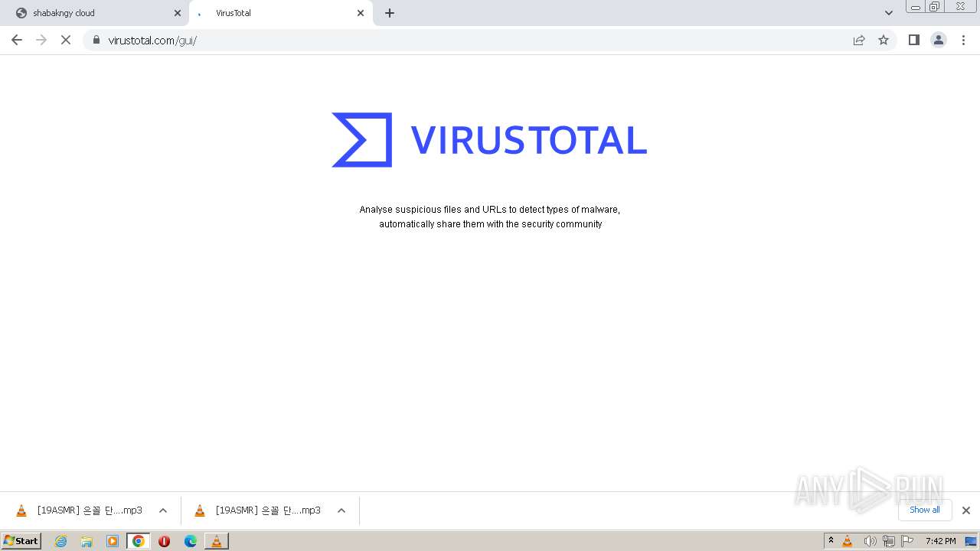This screenshot has width=980, height=551.
Task: Bookmark this tab with star icon
Action: (x=884, y=40)
